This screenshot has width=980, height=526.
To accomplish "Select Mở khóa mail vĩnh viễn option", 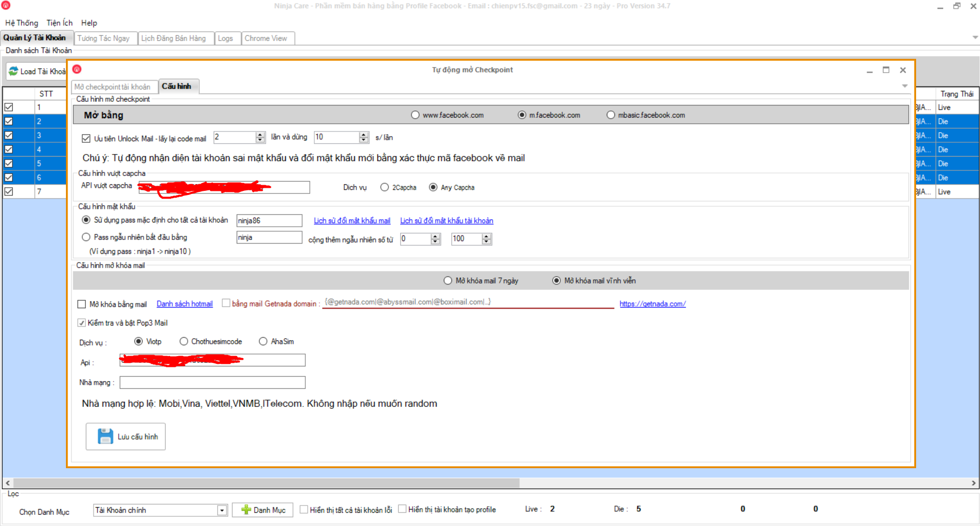I will click(x=556, y=280).
